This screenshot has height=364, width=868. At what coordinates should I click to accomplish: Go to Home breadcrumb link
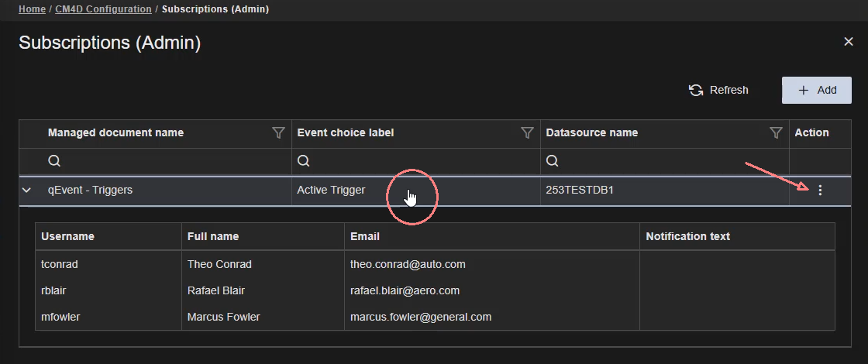(x=32, y=9)
